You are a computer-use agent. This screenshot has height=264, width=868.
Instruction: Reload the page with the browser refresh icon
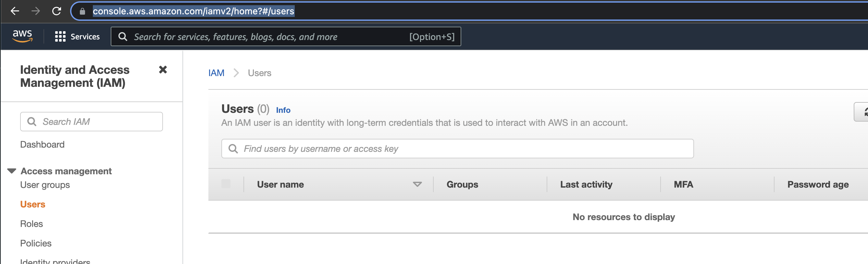pos(57,10)
